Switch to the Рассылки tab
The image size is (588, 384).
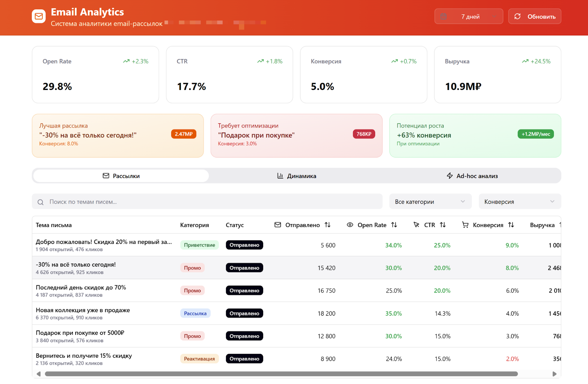coord(121,176)
